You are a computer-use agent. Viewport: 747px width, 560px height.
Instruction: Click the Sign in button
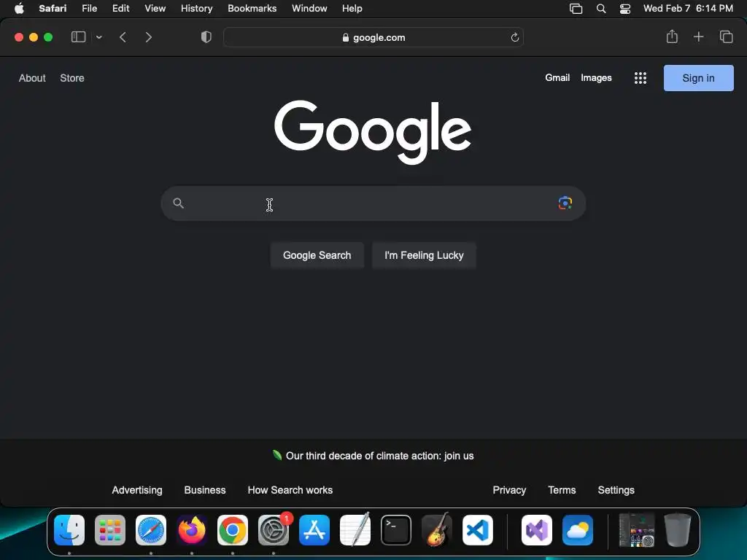[x=698, y=78]
